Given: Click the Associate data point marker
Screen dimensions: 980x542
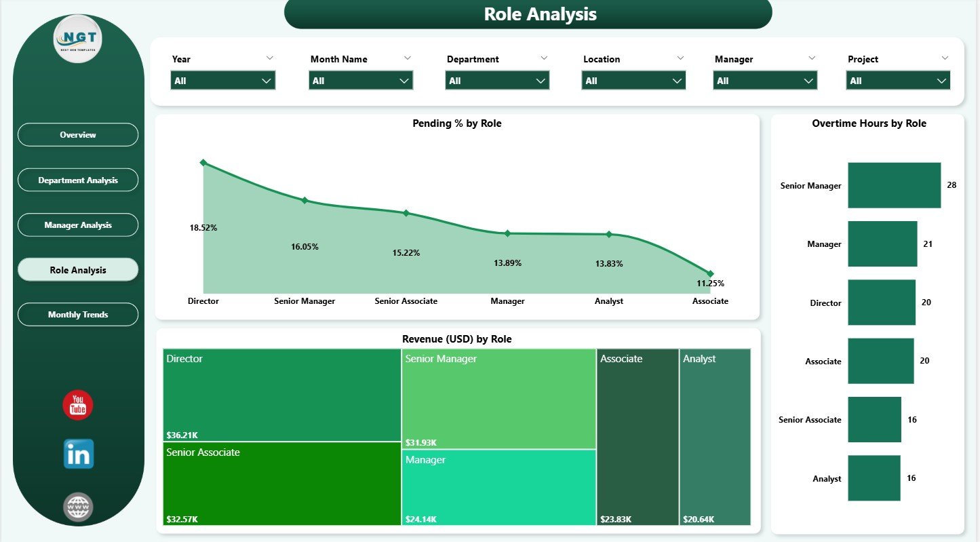Looking at the screenshot, I should click(x=710, y=273).
